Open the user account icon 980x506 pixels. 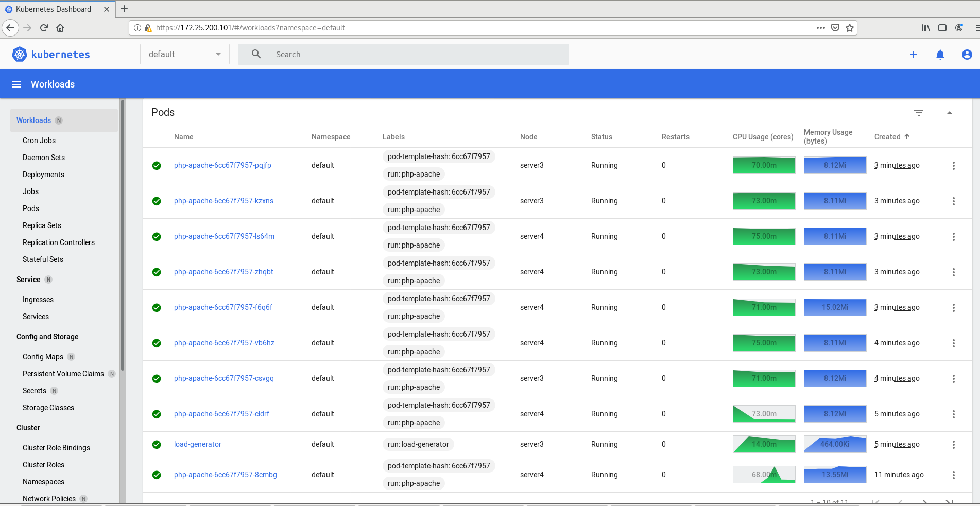967,55
